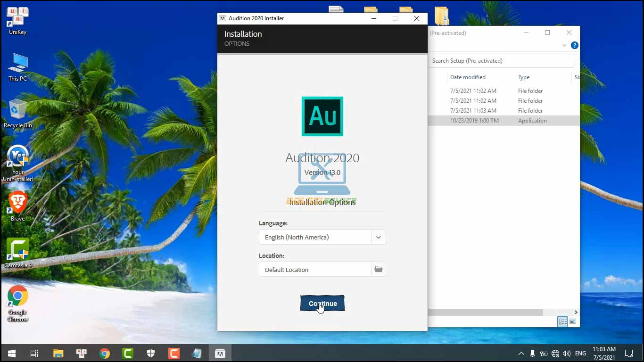Click the File Explorer help question mark icon

pyautogui.click(x=574, y=46)
